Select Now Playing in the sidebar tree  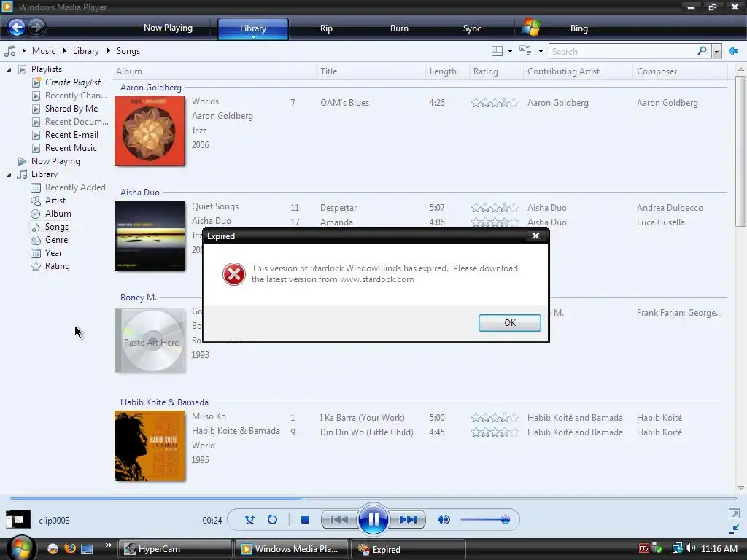[55, 161]
